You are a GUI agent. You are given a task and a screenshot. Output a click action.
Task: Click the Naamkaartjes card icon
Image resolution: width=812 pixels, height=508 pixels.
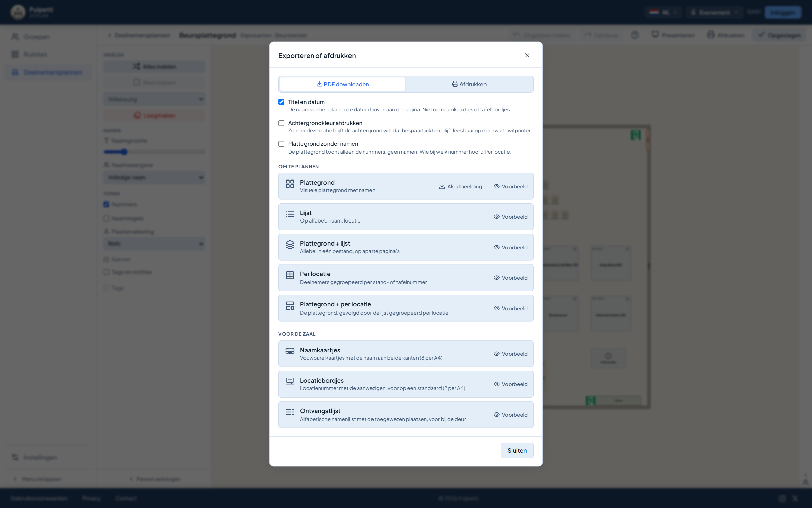pos(290,351)
